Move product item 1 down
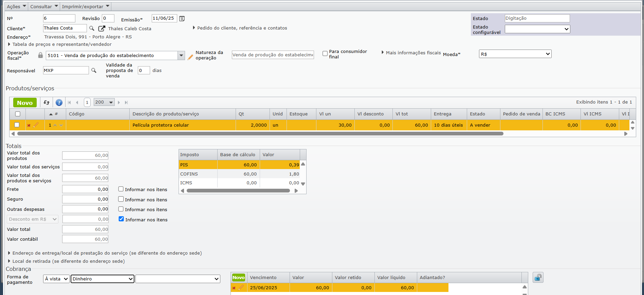The width and height of the screenshot is (644, 295). 61,125
